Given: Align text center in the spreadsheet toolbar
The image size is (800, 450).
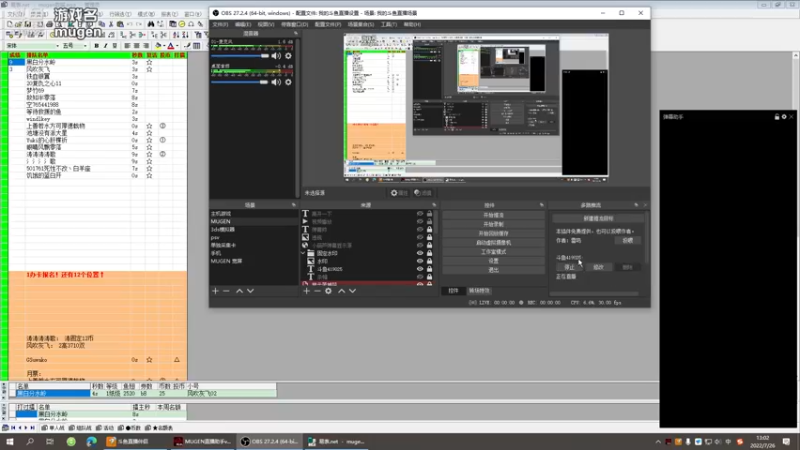Looking at the screenshot, I should coord(136,45).
